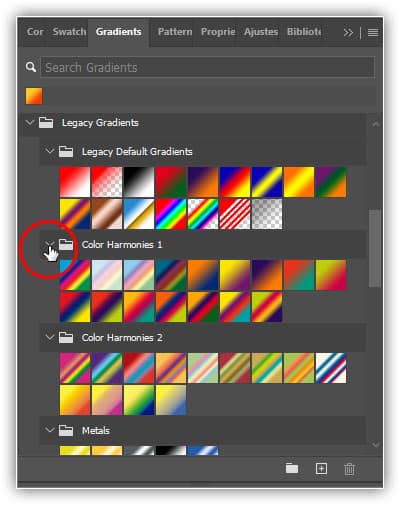Click the Metals folder icon
The image size is (400, 505).
pos(66,430)
